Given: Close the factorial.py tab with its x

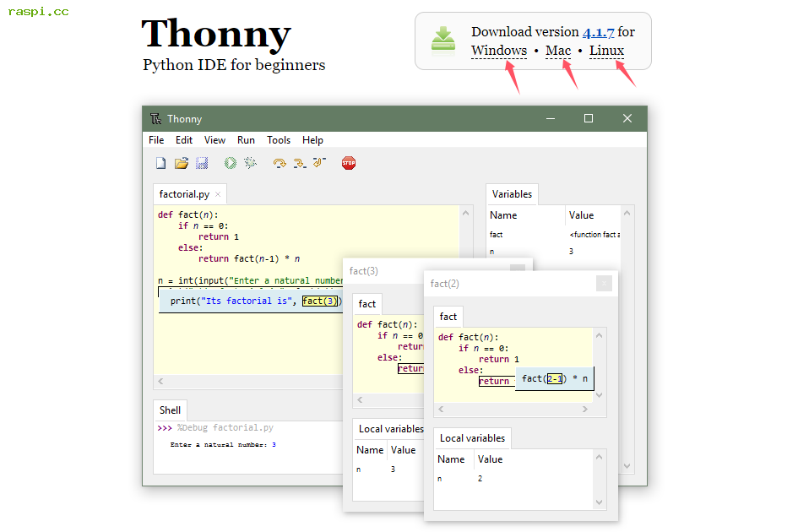Looking at the screenshot, I should (x=218, y=194).
